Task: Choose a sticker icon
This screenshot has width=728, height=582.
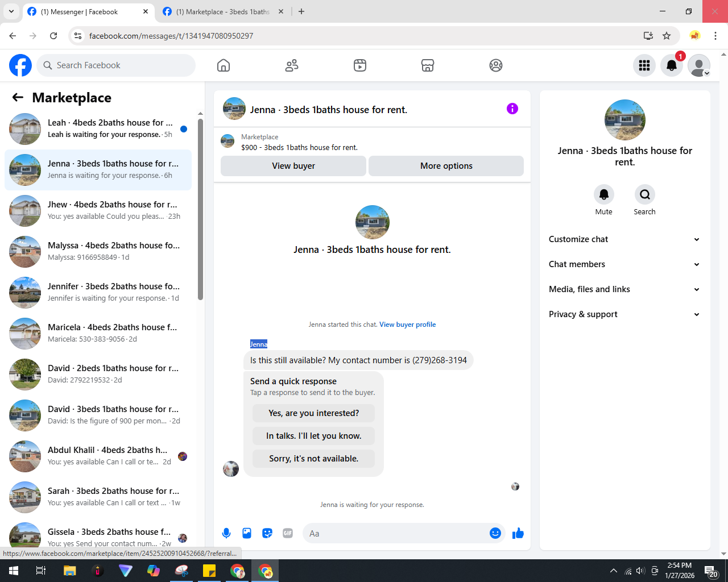Action: pyautogui.click(x=267, y=533)
